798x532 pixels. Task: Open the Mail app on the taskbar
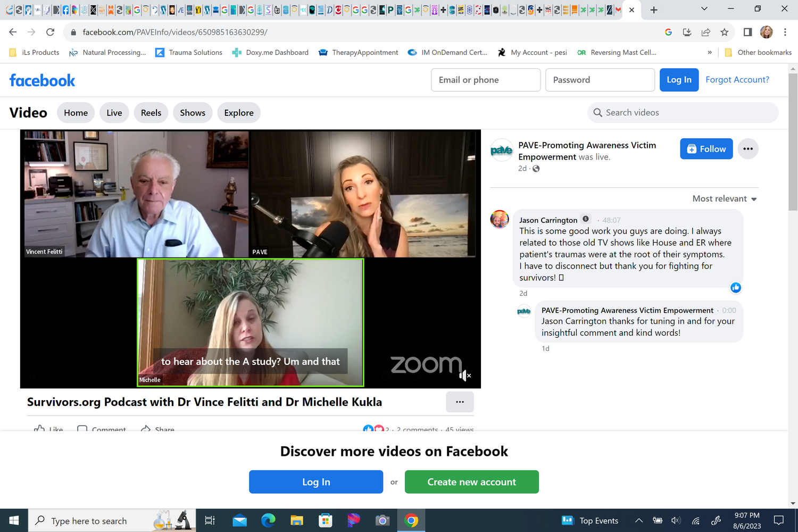point(239,520)
